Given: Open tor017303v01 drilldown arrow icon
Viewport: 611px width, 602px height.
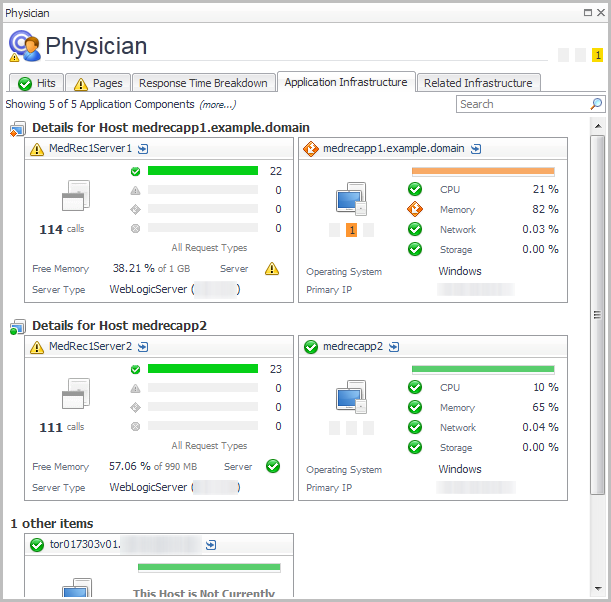Looking at the screenshot, I should tap(211, 545).
